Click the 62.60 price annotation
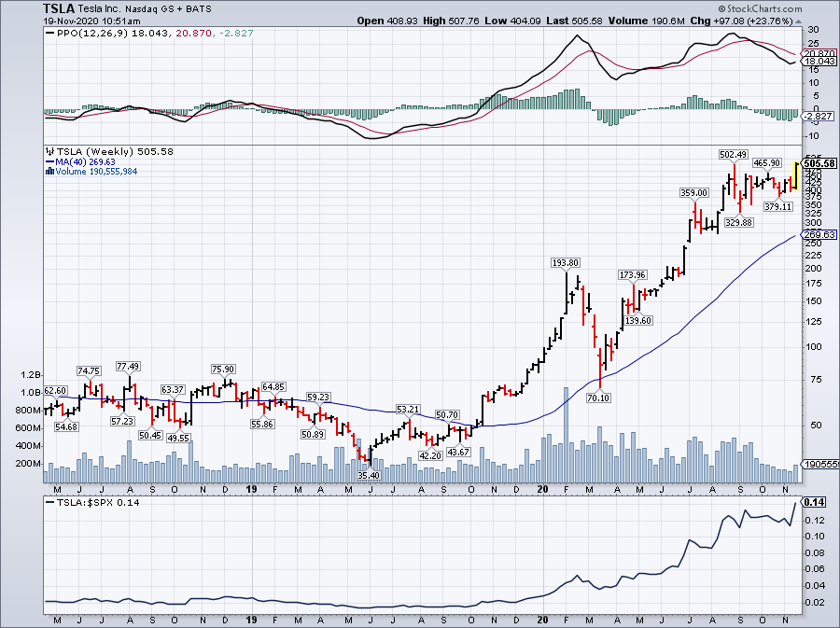This screenshot has height=628, width=840. [55, 391]
